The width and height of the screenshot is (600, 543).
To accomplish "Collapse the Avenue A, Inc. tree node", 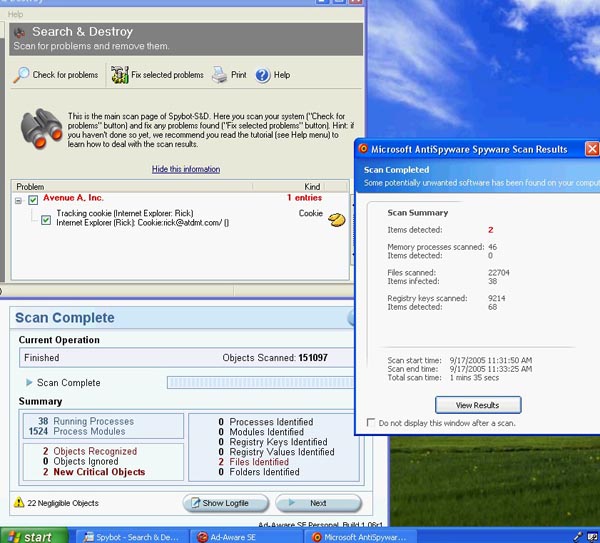I will pos(18,200).
